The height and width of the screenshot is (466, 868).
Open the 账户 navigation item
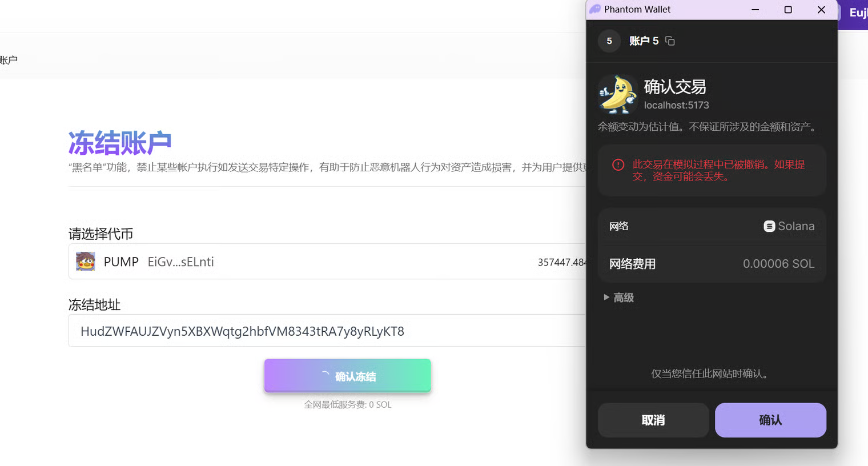tap(9, 60)
